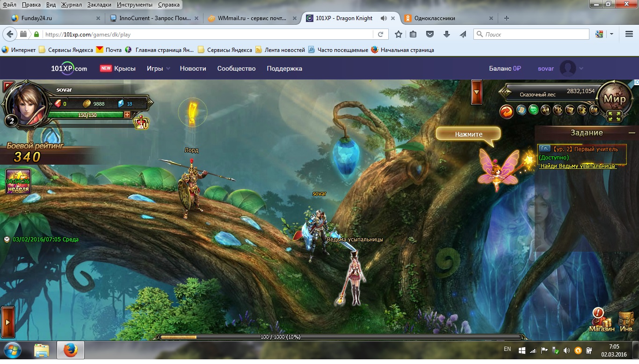Click the yellow exclamation quest marker above Лорд
The height and width of the screenshot is (364, 639).
(x=192, y=112)
